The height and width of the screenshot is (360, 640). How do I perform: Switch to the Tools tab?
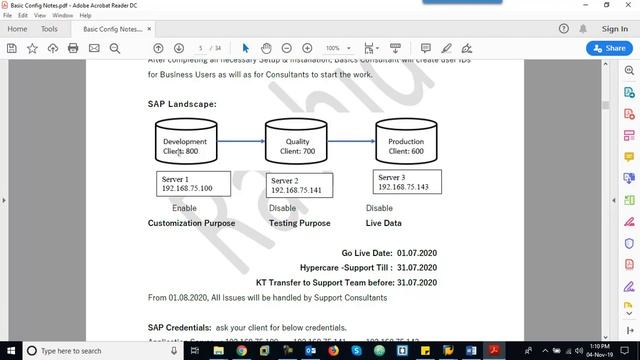tap(49, 29)
